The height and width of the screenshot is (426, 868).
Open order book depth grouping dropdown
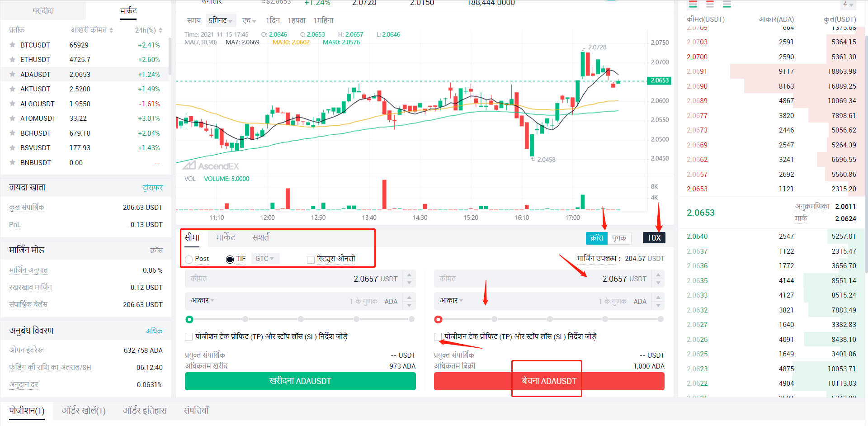point(848,5)
